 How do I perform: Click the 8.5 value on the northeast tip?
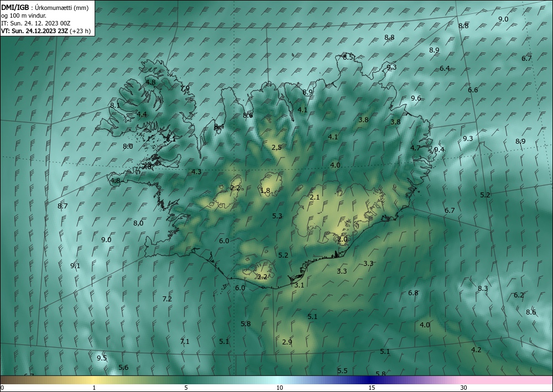click(348, 58)
